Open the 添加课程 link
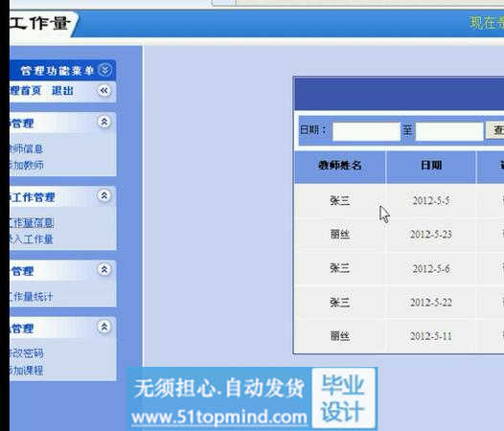The height and width of the screenshot is (431, 504). pyautogui.click(x=27, y=371)
